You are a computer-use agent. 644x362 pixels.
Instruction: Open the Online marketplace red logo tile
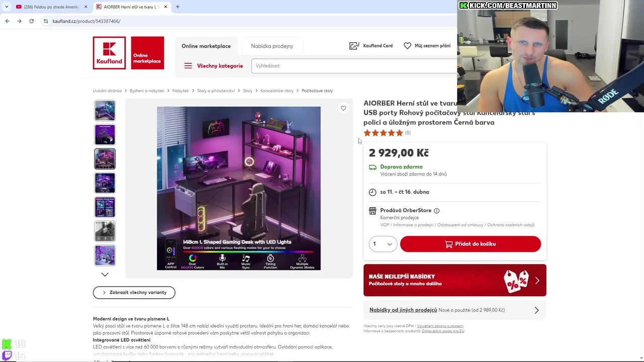pos(147,53)
